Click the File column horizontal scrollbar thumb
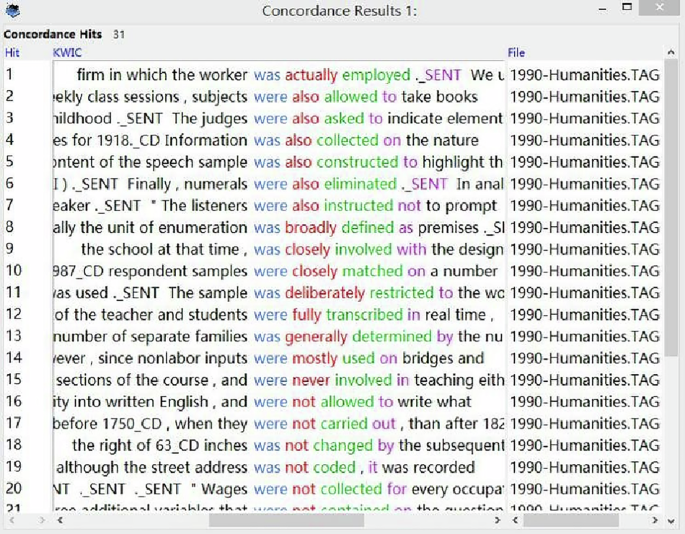Screen dimensions: 685x534 [x=571, y=520]
